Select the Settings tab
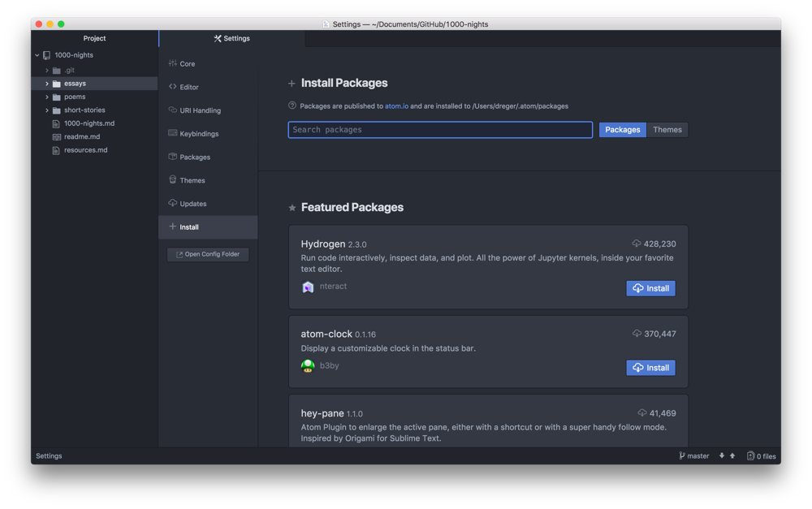 point(232,38)
